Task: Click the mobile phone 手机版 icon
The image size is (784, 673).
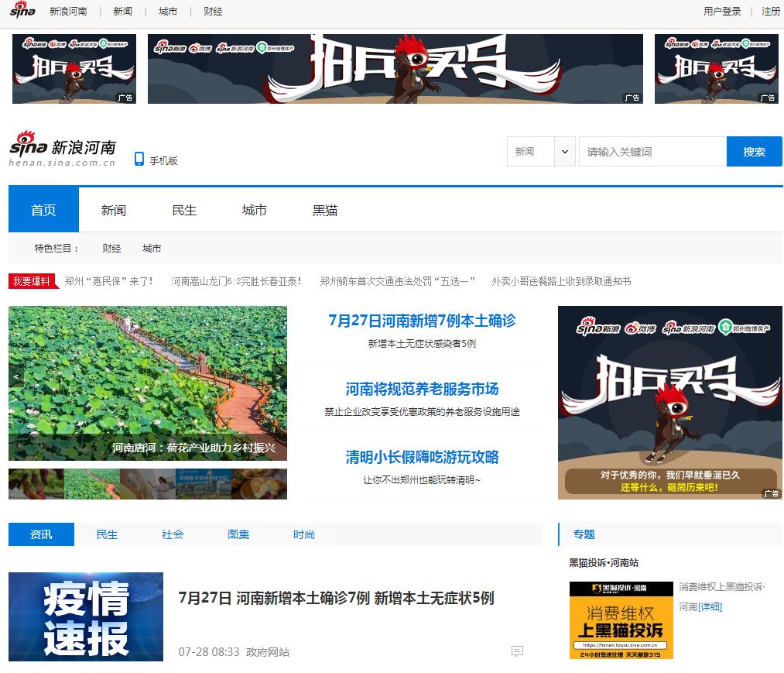Action: tap(139, 159)
